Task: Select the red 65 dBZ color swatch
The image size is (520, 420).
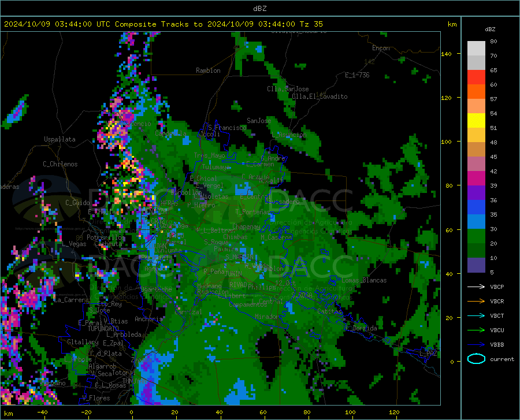Action: pos(476,77)
